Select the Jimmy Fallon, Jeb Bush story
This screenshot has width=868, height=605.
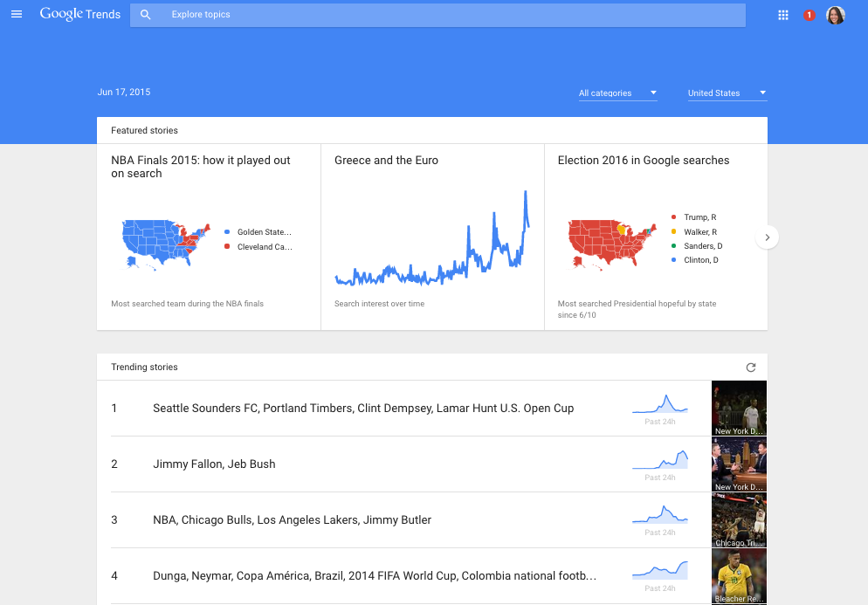214,464
